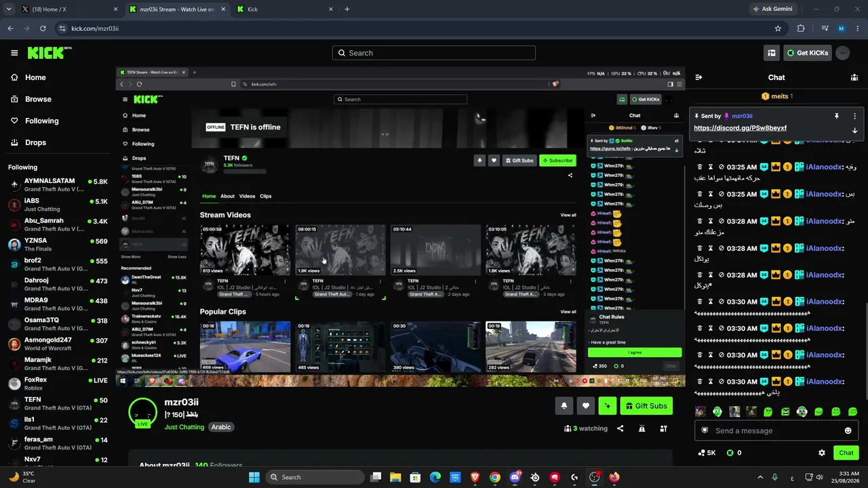This screenshot has width=868, height=488.
Task: Select the Just Chatting category link
Action: coord(184,427)
